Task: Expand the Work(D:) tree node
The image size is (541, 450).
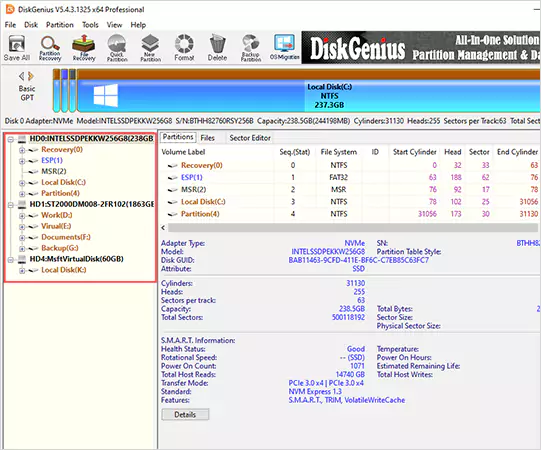Action: tap(22, 216)
